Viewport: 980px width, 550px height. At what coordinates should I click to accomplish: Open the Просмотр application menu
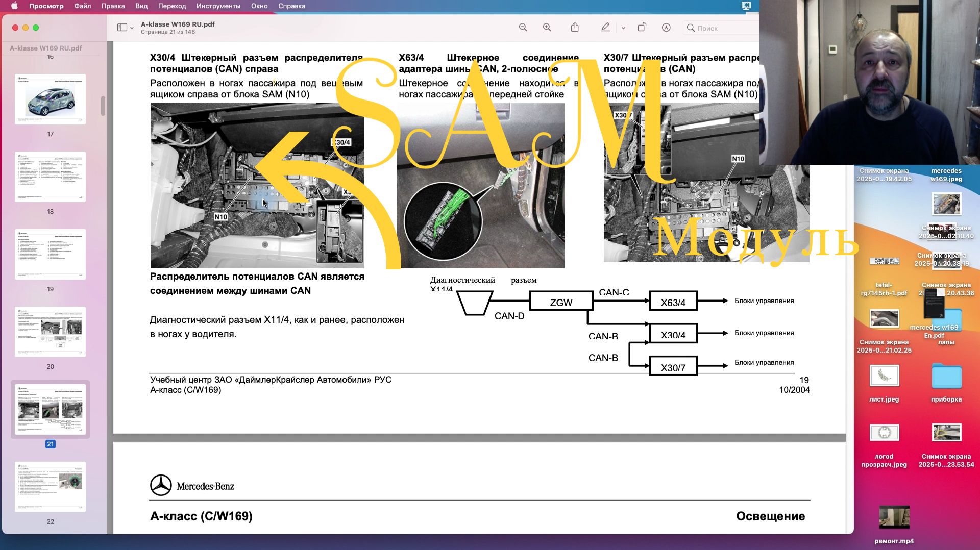[46, 6]
